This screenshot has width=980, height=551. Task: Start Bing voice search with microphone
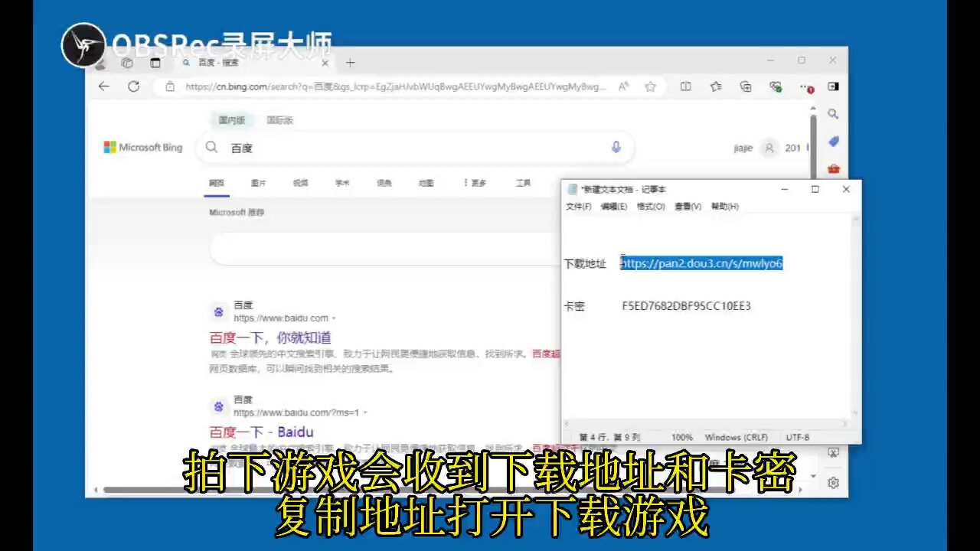click(616, 147)
